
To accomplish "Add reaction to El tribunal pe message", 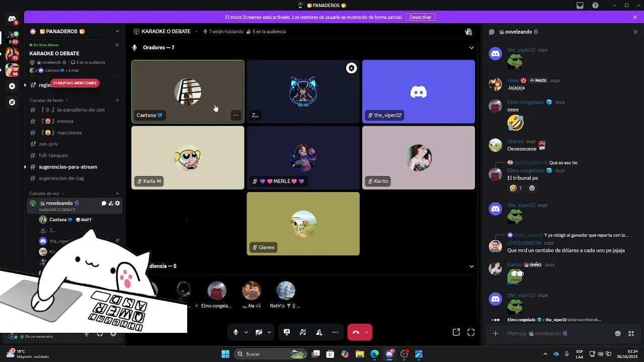I will coord(532,188).
